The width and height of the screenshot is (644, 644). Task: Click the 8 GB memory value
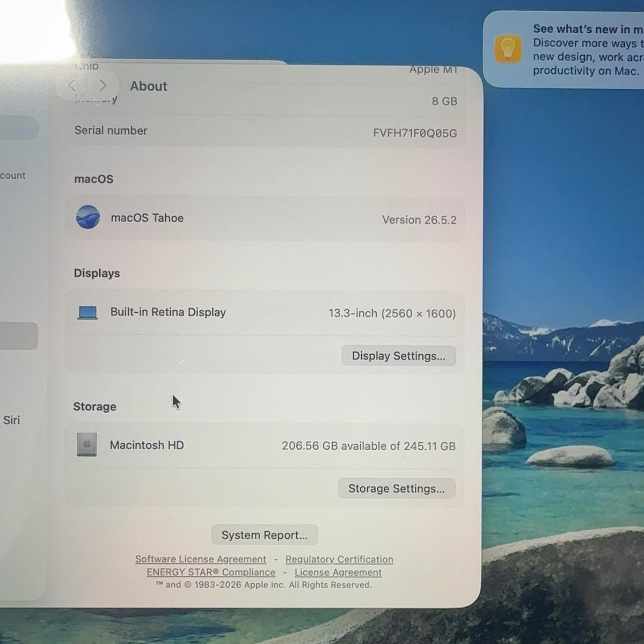(x=444, y=101)
